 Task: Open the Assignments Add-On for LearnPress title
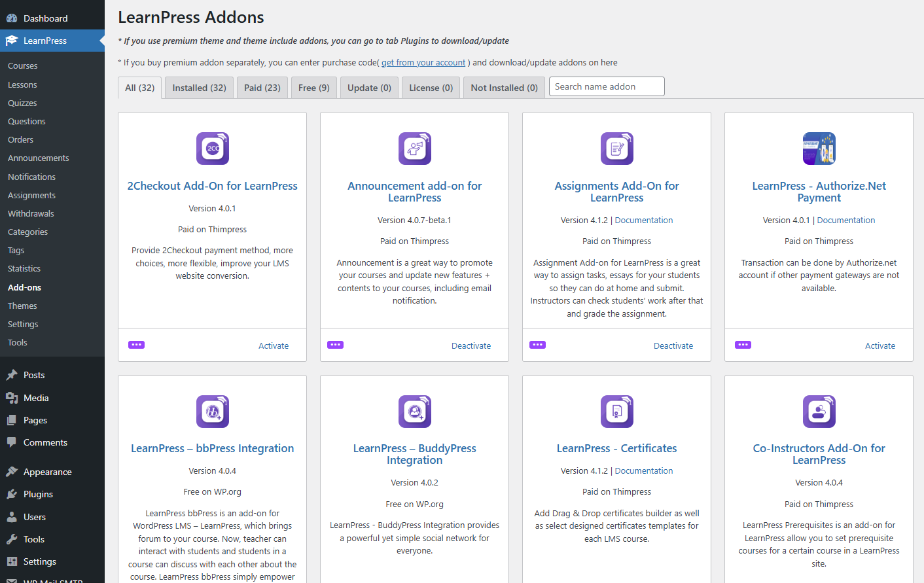(617, 192)
